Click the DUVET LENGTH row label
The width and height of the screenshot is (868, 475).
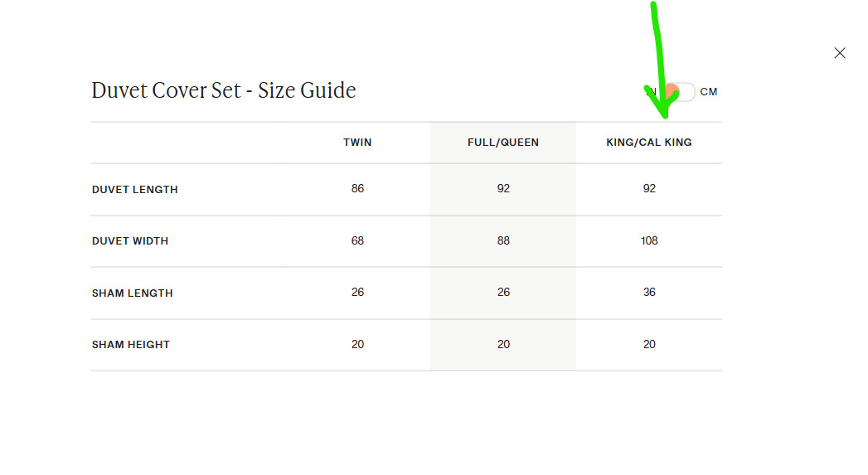[x=135, y=190]
